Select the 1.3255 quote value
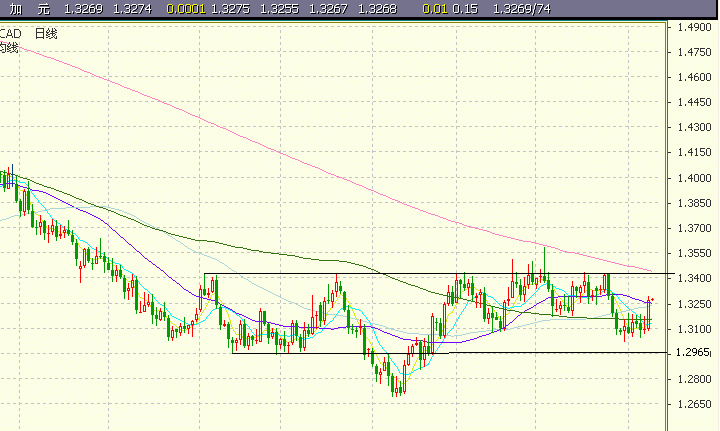The height and width of the screenshot is (431, 720). click(x=279, y=9)
